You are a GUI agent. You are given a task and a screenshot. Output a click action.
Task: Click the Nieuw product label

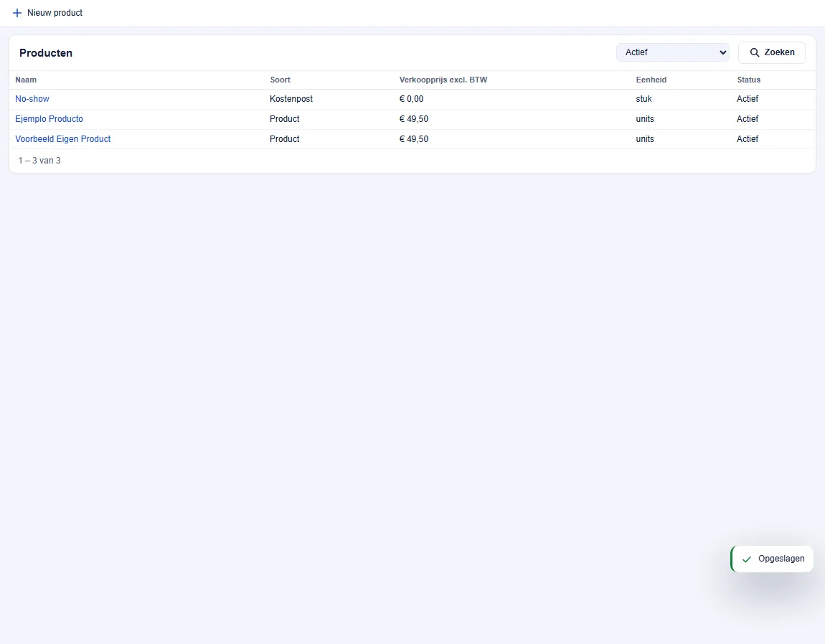click(x=55, y=13)
